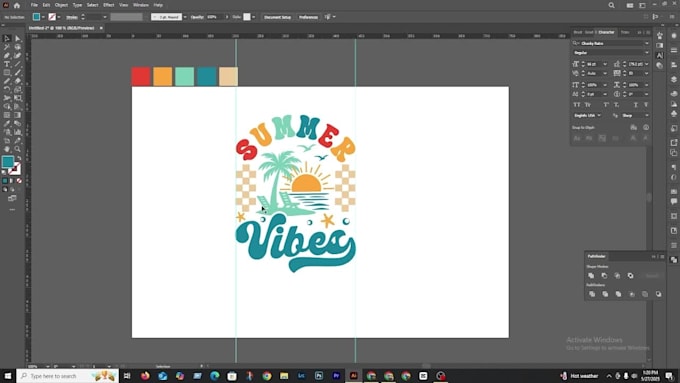The image size is (680, 383).
Task: Switch to the Character panel tab
Action: click(606, 32)
